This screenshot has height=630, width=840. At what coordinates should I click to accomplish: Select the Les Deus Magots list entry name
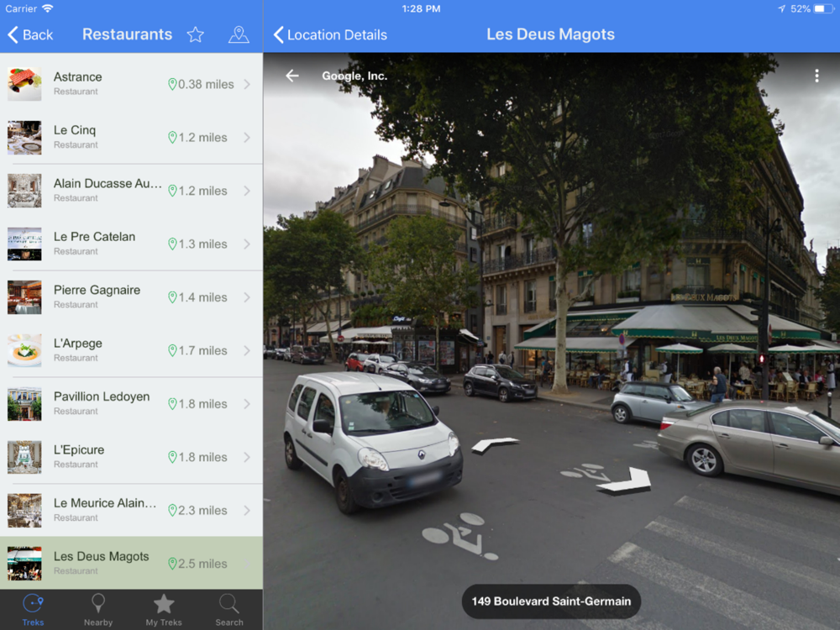(x=102, y=557)
